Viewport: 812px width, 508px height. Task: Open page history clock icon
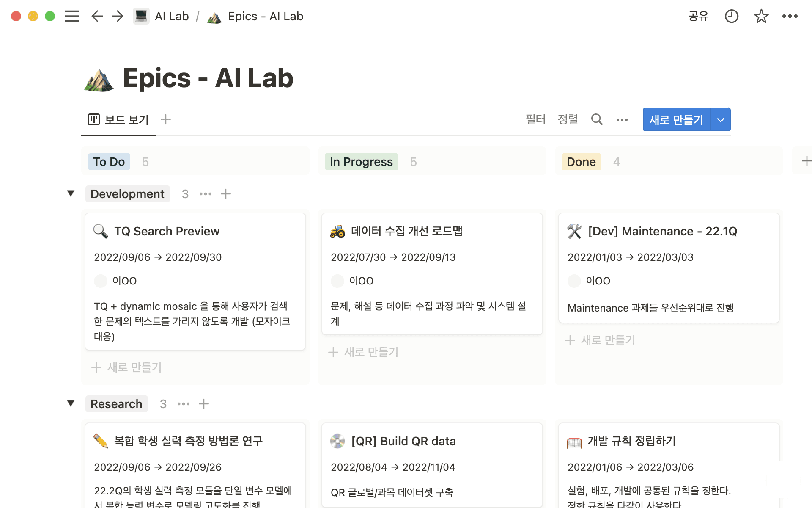731,16
